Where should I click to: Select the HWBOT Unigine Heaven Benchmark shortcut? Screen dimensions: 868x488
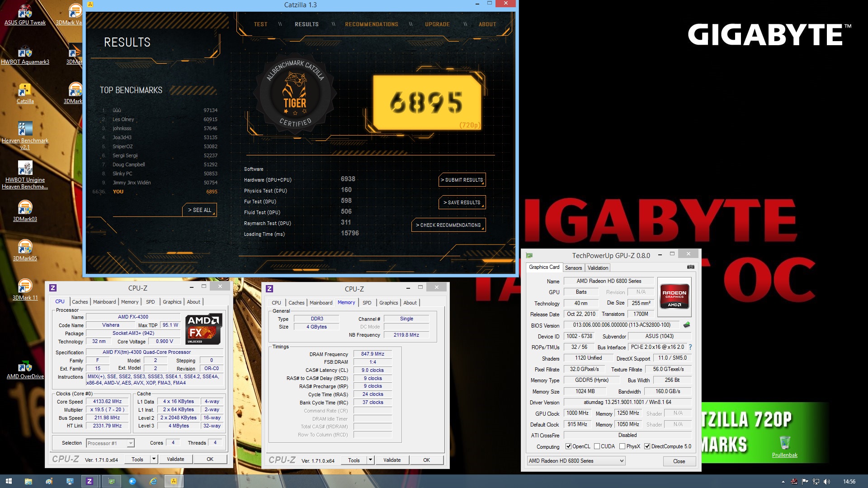point(25,175)
